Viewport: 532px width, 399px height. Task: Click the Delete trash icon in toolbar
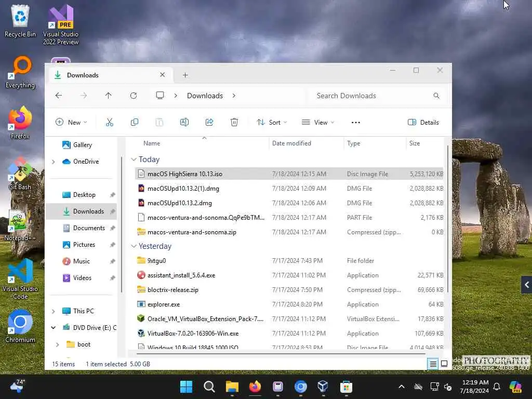[234, 122]
